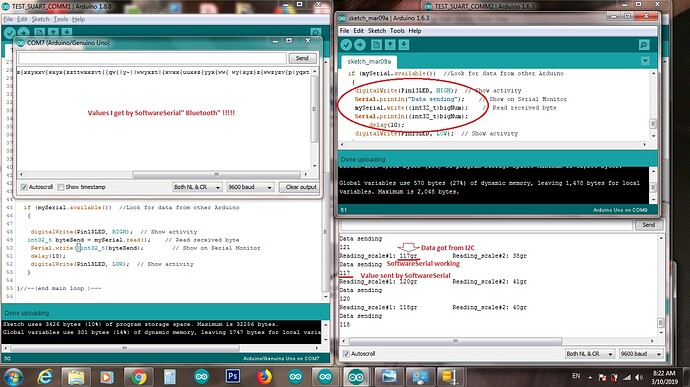The width and height of the screenshot is (690, 387).
Task: Switch to Photoshop in the taskbar
Action: pyautogui.click(x=232, y=376)
